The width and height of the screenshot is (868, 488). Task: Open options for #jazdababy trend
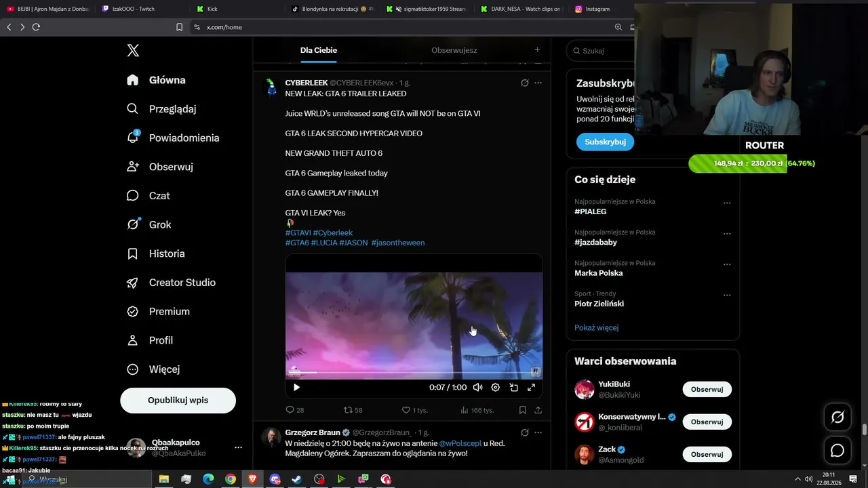click(x=727, y=234)
